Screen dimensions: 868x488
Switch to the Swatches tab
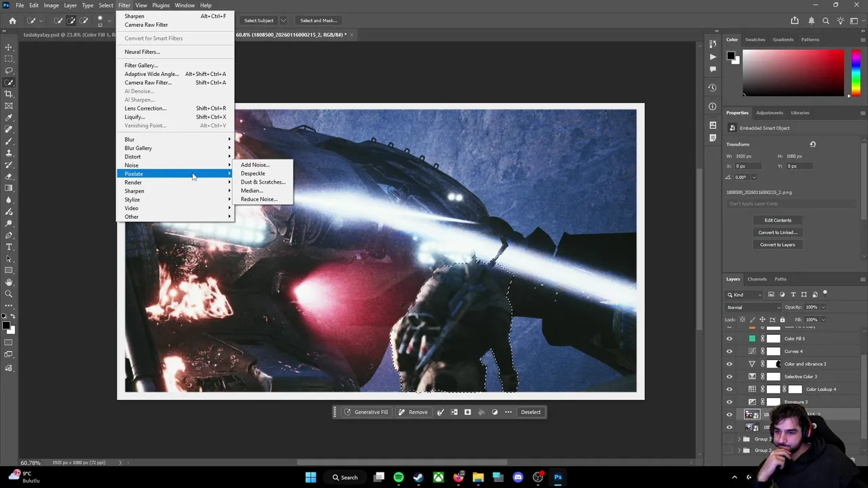[755, 39]
